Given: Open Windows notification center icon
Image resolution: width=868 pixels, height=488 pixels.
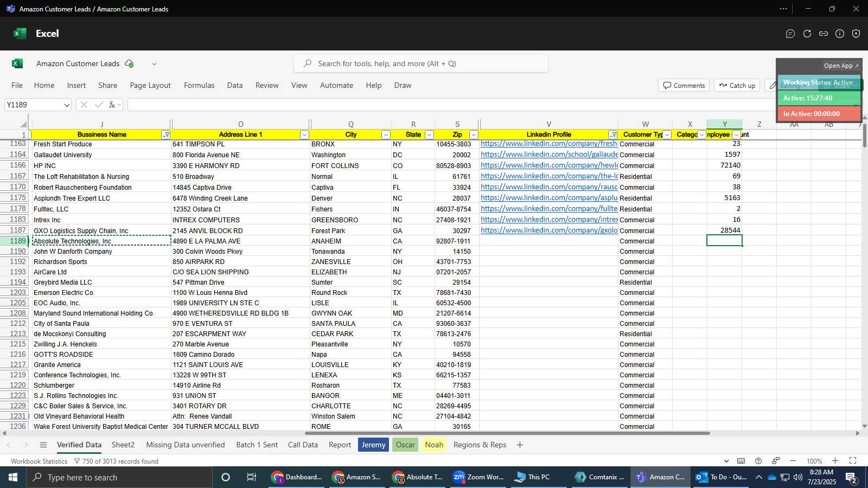Looking at the screenshot, I should (x=852, y=478).
